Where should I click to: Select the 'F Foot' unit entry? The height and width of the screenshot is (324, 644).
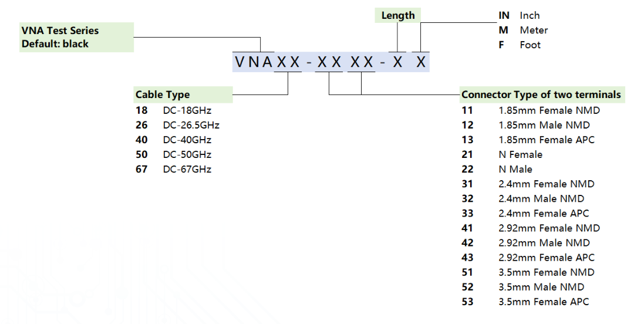click(520, 45)
